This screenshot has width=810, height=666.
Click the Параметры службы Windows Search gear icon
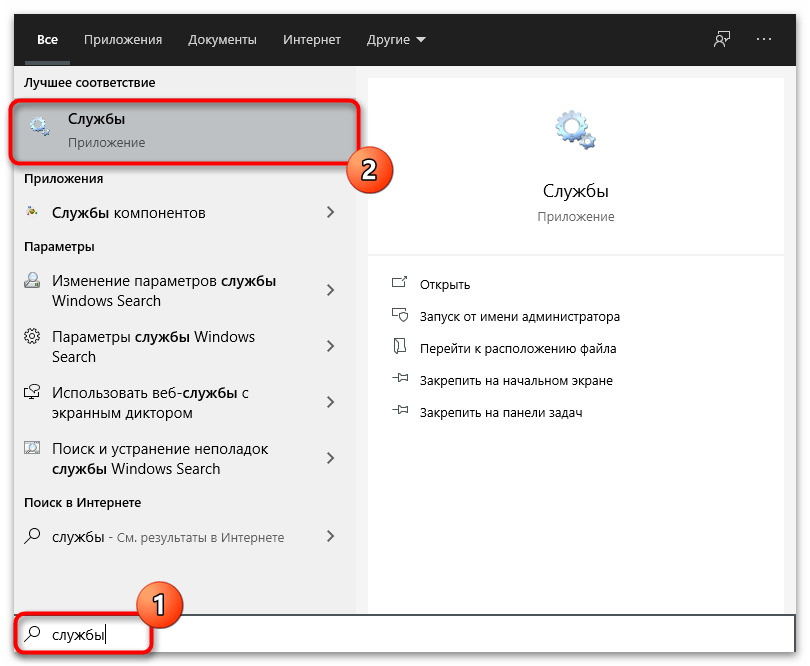click(x=33, y=338)
